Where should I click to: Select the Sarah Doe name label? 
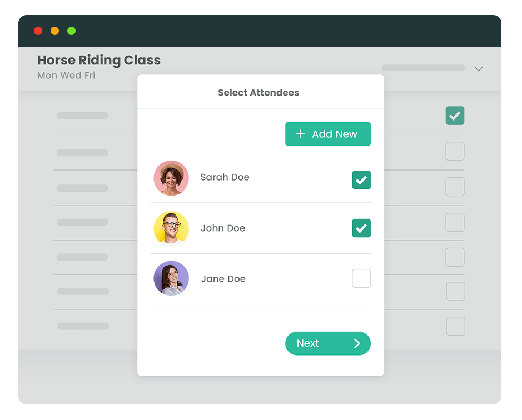[x=225, y=177]
